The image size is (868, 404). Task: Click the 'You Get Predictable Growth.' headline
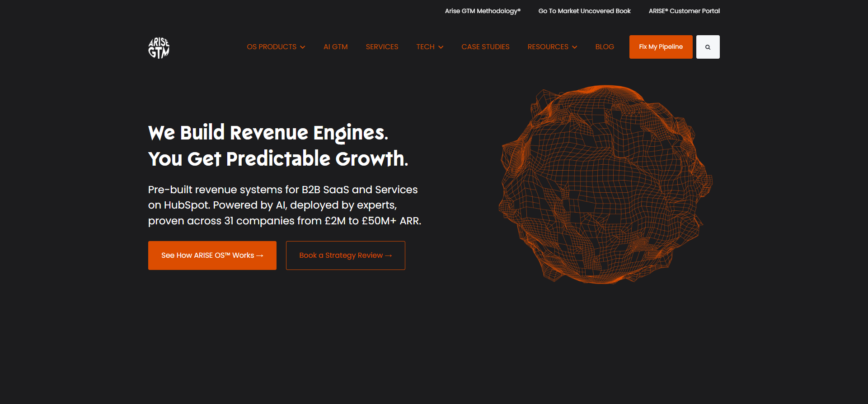coord(278,159)
